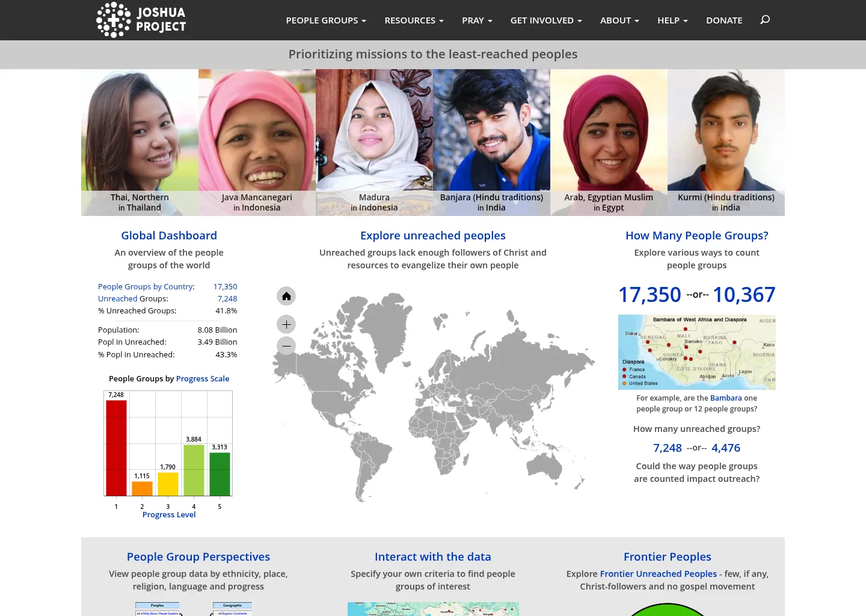
Task: Click the 7,248 unreached groups figure
Action: pos(668,448)
